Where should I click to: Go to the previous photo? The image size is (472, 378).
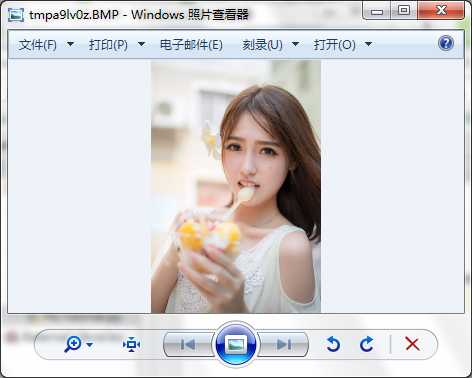pos(188,344)
